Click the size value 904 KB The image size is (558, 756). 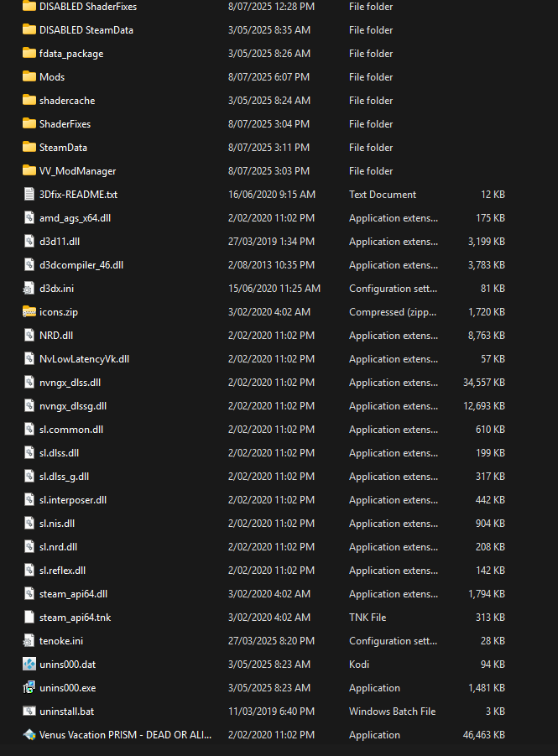point(490,523)
